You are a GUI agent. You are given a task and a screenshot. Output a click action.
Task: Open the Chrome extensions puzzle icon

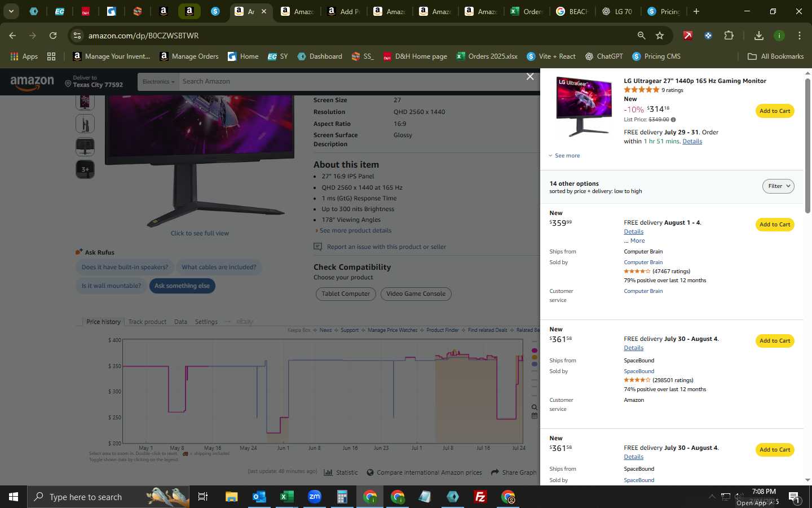(729, 36)
